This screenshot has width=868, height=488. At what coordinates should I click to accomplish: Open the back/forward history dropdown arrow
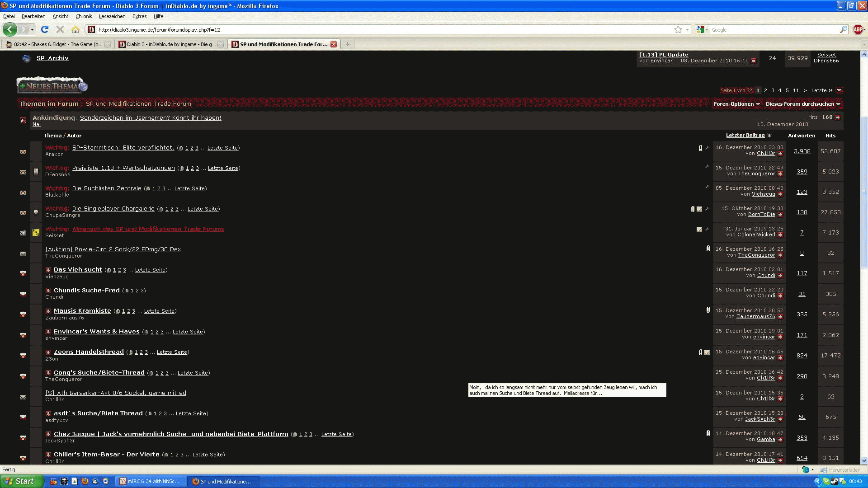pyautogui.click(x=32, y=29)
